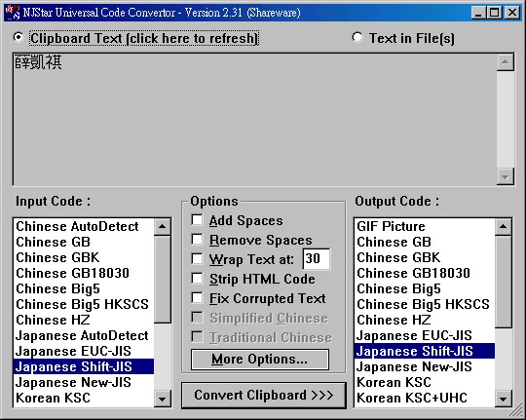Select Chinese GBK in Input Code list
Image resolution: width=526 pixels, height=420 pixels.
(x=84, y=258)
